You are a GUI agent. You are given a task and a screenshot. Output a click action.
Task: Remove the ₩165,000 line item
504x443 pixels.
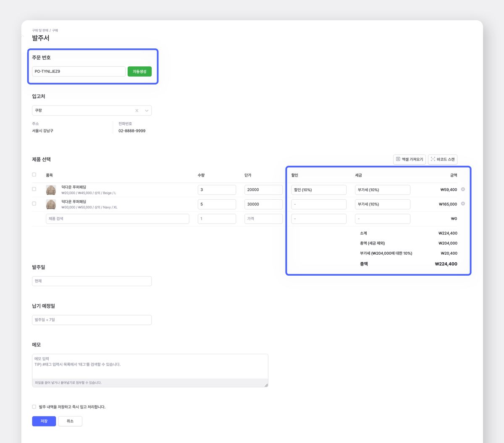point(463,204)
